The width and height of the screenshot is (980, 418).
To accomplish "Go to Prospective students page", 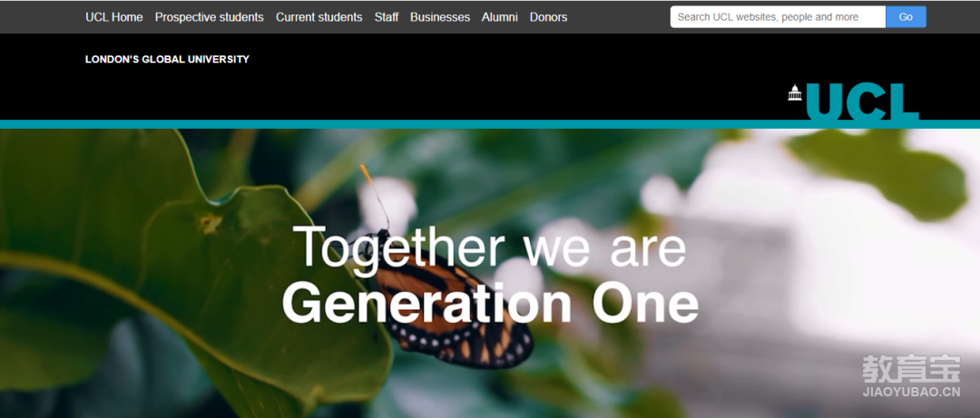I will point(210,17).
